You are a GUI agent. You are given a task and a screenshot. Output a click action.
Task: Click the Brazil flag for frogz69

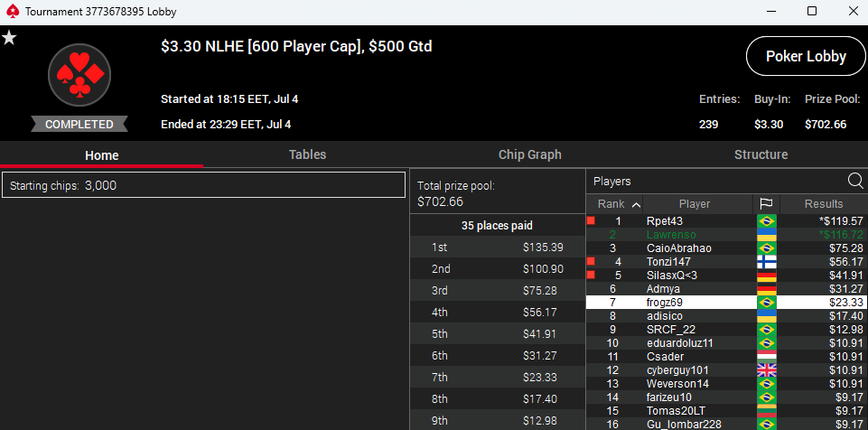[x=767, y=302]
